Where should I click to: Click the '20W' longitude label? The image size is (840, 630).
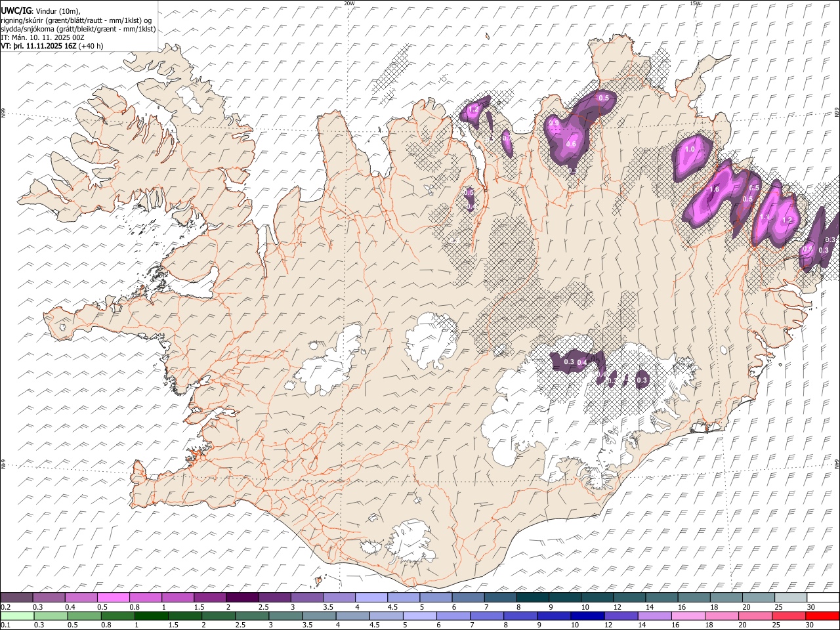[349, 3]
